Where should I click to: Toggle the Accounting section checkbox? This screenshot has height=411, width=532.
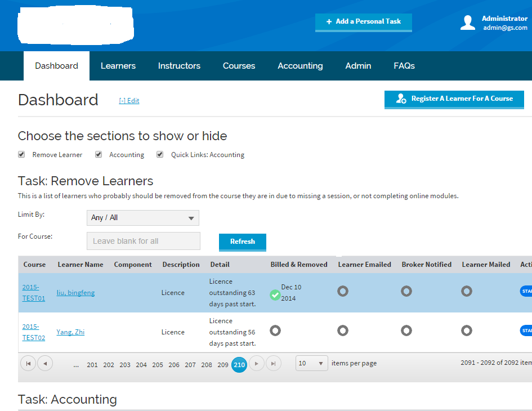tap(99, 154)
